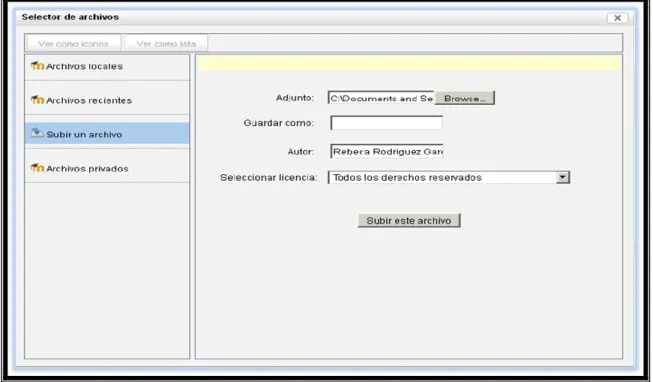Click the Archivos privados Moodle icon
The height and width of the screenshot is (382, 653).
[x=37, y=167]
